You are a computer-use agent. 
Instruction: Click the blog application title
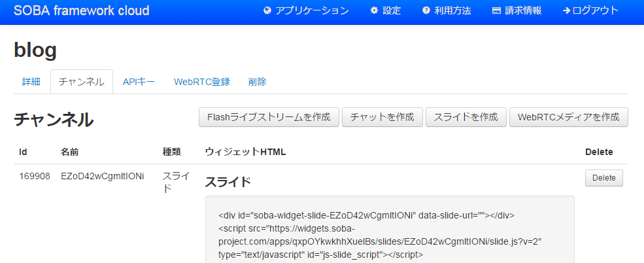pyautogui.click(x=35, y=50)
